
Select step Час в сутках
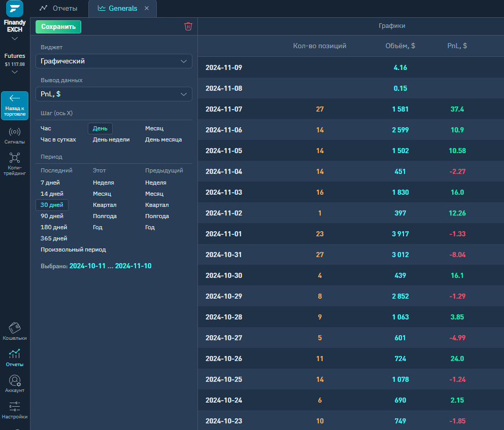coord(58,139)
